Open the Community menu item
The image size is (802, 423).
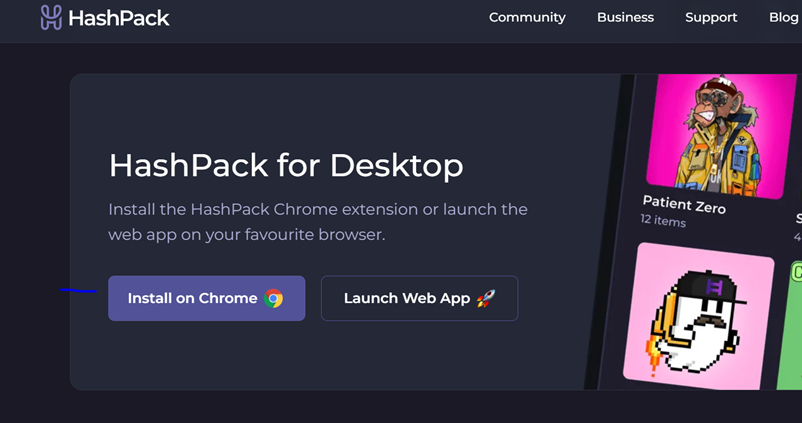527,17
